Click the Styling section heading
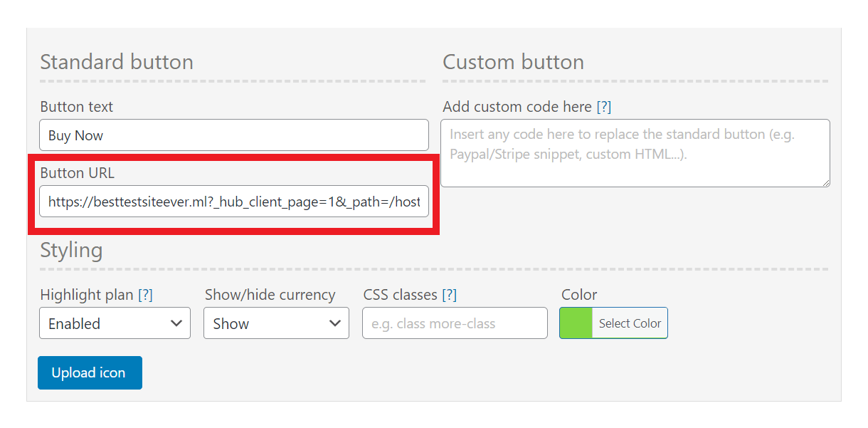This screenshot has width=868, height=428. coord(71,251)
